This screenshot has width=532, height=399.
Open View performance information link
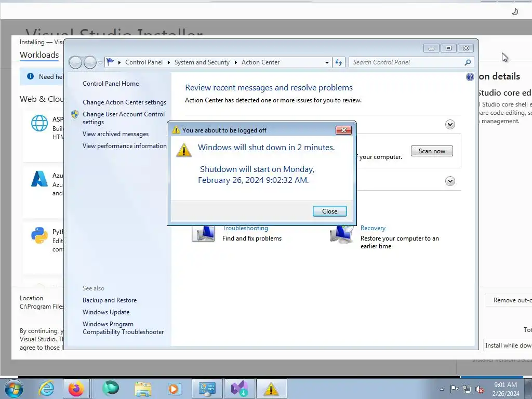[x=124, y=146]
